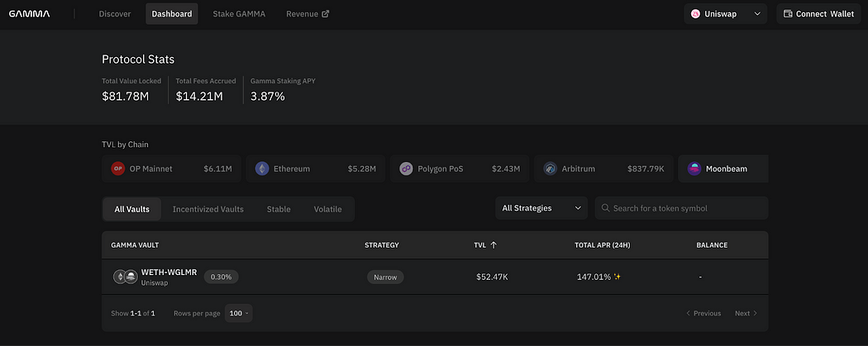Click the Arbitrum logo icon
This screenshot has height=346, width=868.
pyautogui.click(x=551, y=168)
